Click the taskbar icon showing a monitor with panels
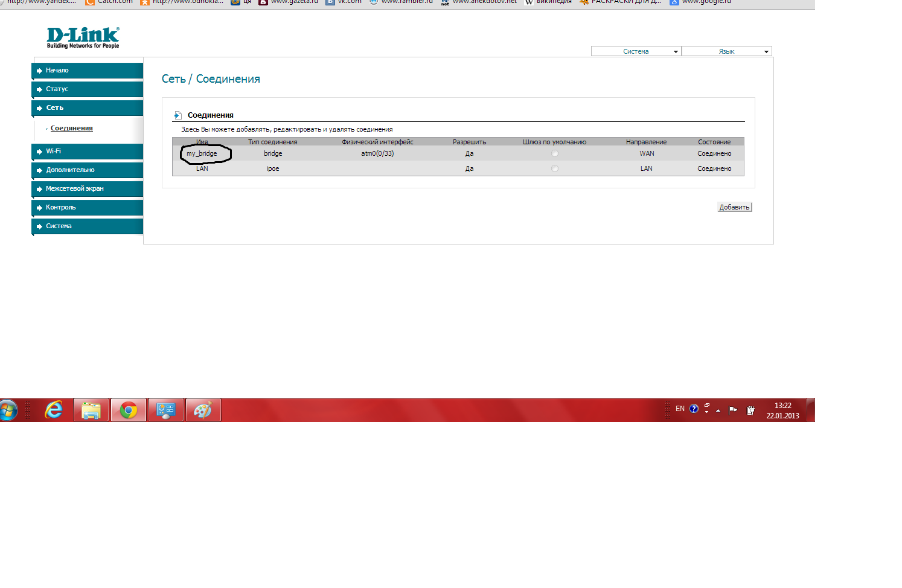 [165, 411]
